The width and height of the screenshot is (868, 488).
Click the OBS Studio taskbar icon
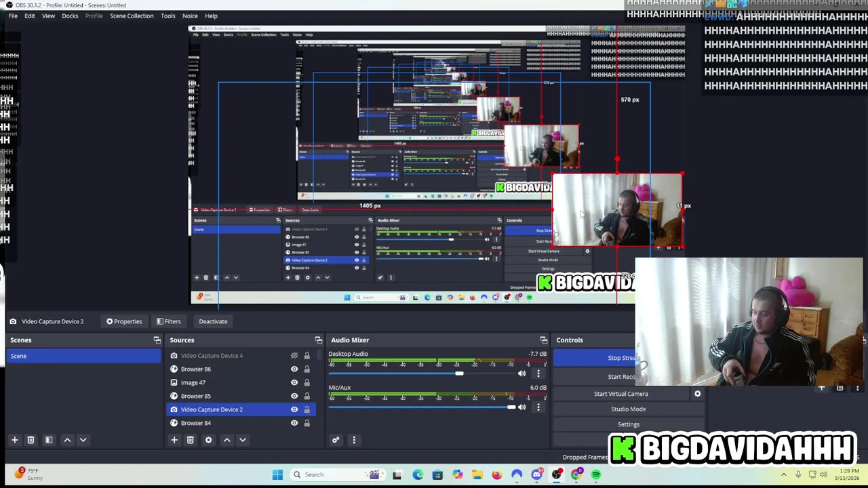pos(557,474)
